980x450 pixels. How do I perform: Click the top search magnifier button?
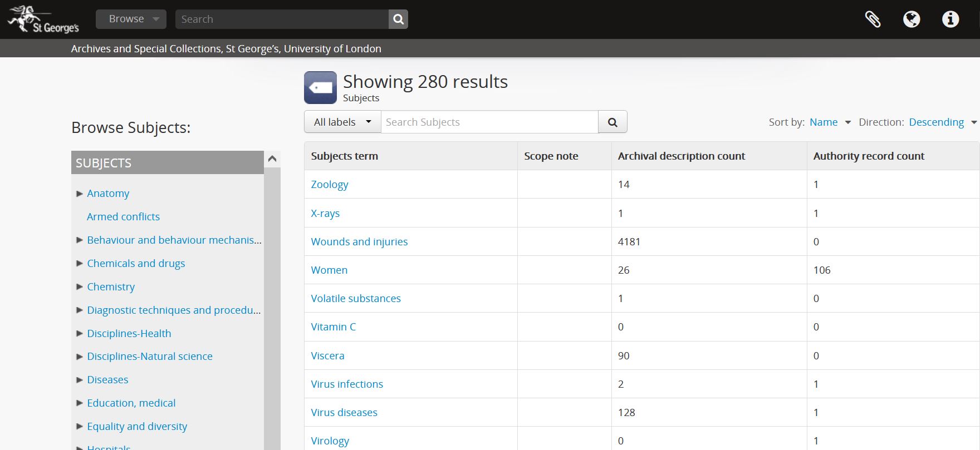(x=398, y=19)
